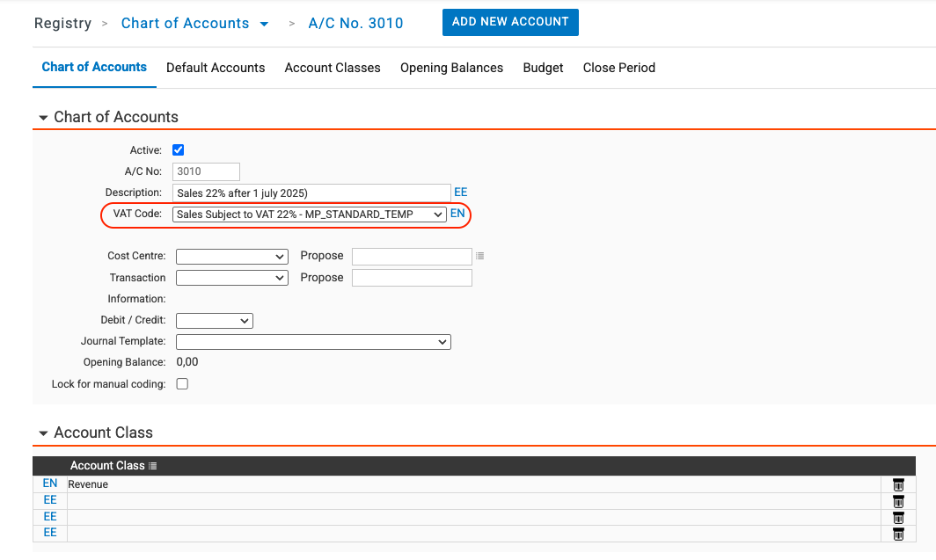The image size is (936, 560).
Task: Collapse the Chart of Accounts section triangle
Action: pyautogui.click(x=42, y=118)
